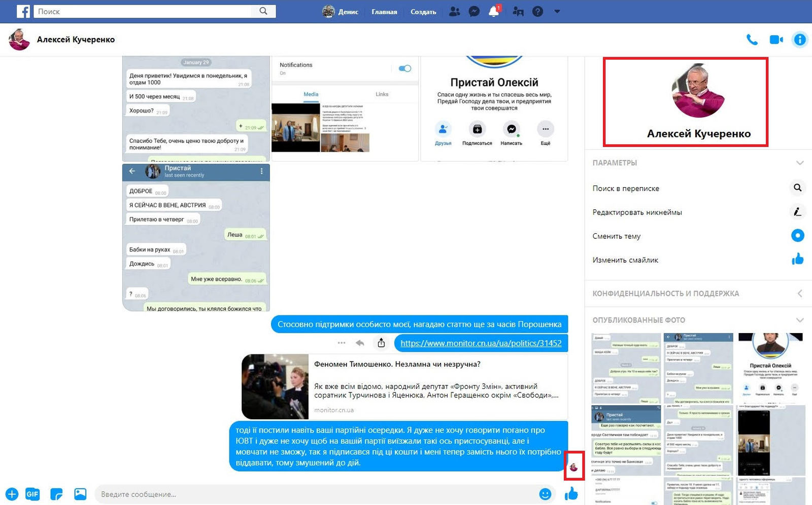
Task: Collapse the ПАРАМЕТРЫ section chevron
Action: coord(800,163)
